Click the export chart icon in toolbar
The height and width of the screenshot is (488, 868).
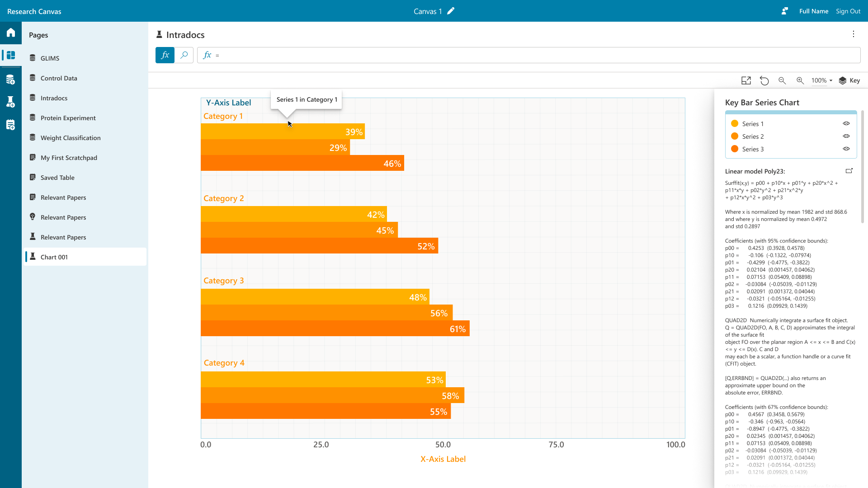746,80
